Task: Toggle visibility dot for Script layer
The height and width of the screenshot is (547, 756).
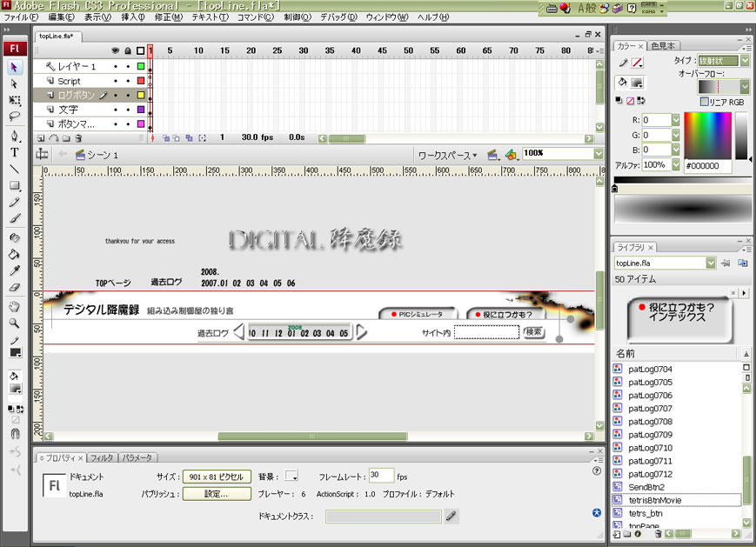Action: [117, 81]
